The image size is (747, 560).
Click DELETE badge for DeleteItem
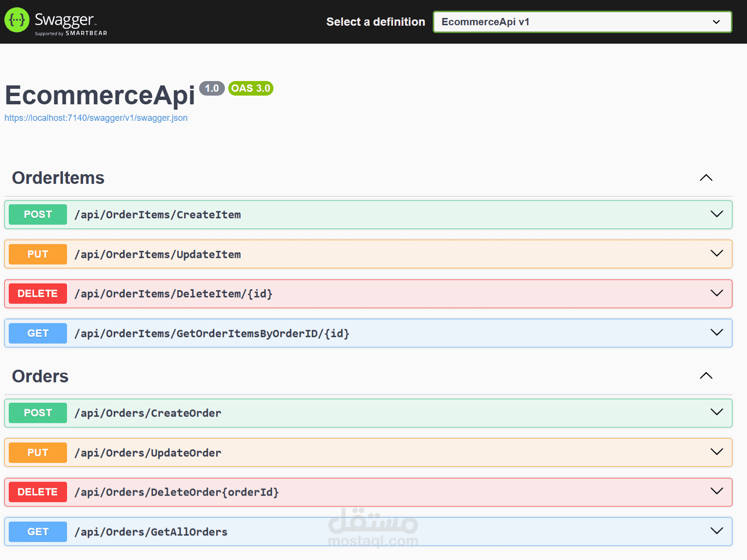[x=38, y=294]
